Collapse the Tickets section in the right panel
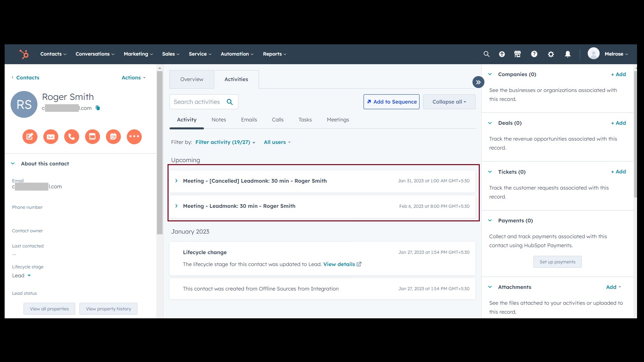 (x=490, y=172)
